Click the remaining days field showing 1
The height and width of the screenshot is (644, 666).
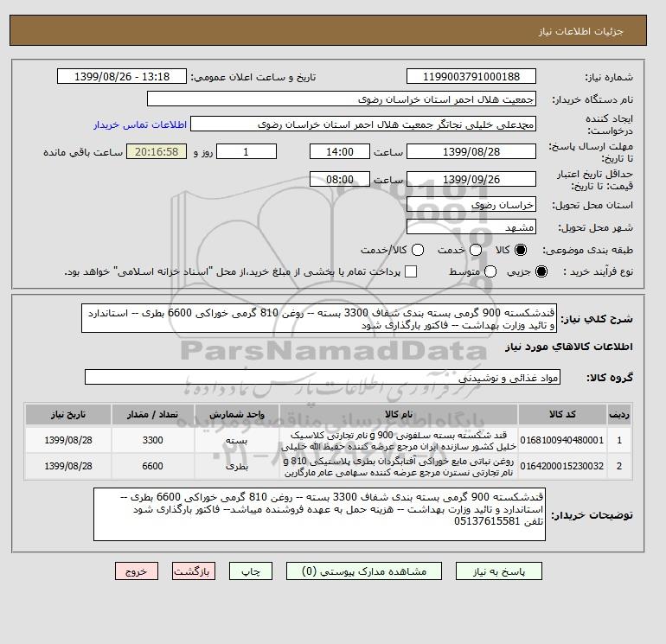(x=247, y=151)
